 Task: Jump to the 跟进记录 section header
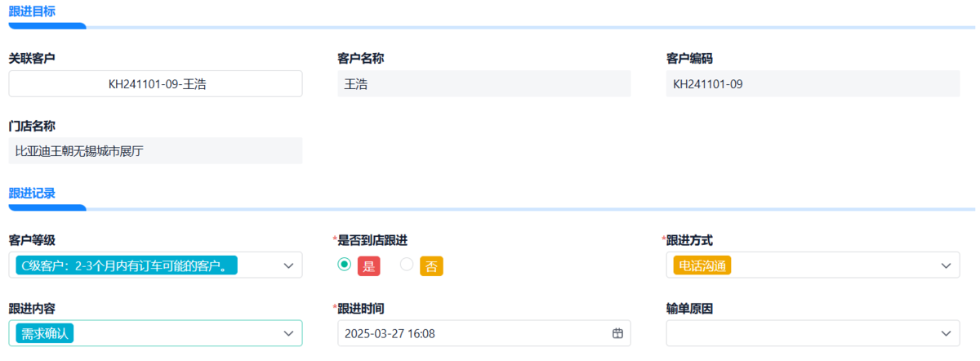(32, 194)
